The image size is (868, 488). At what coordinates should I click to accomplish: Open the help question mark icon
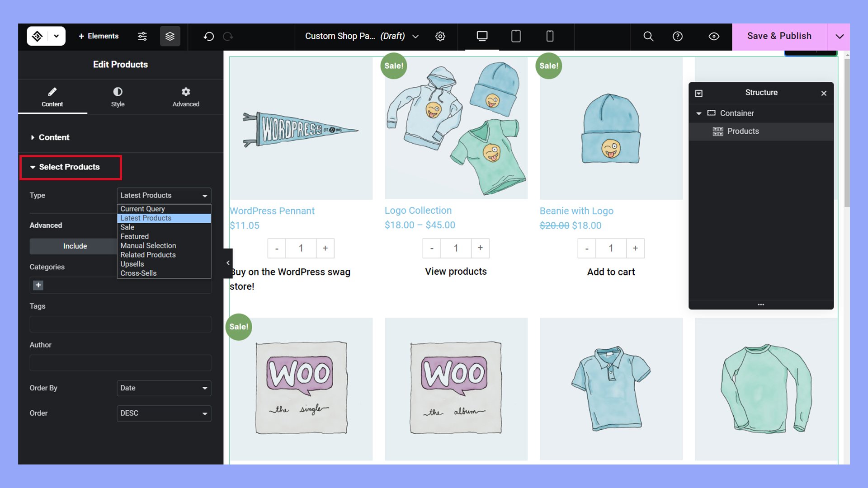(x=678, y=36)
